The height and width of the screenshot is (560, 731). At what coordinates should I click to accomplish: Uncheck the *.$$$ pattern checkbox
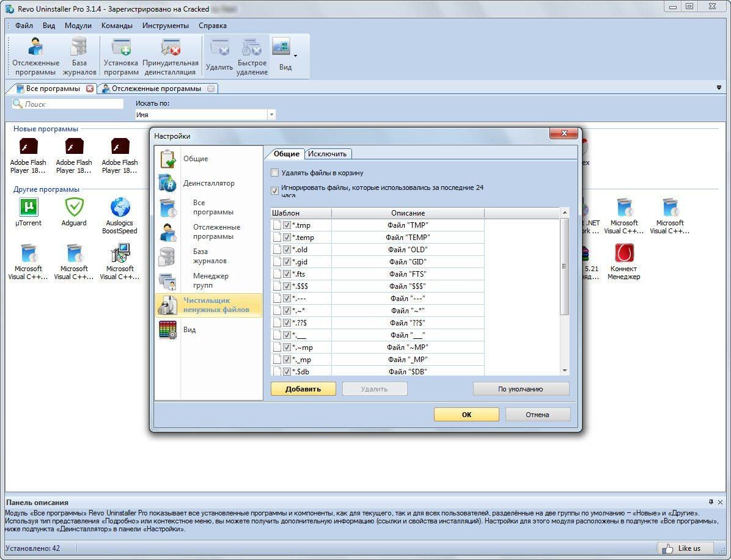287,286
